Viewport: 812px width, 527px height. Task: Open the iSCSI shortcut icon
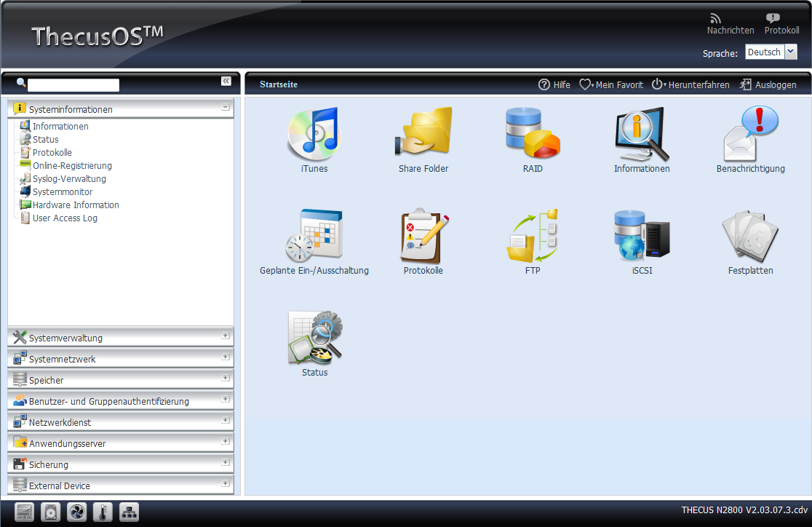click(642, 234)
